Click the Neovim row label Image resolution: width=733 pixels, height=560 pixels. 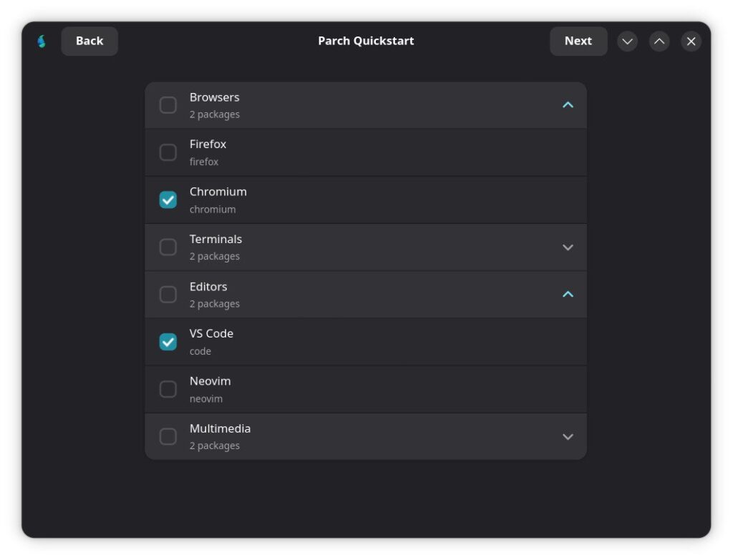click(210, 381)
